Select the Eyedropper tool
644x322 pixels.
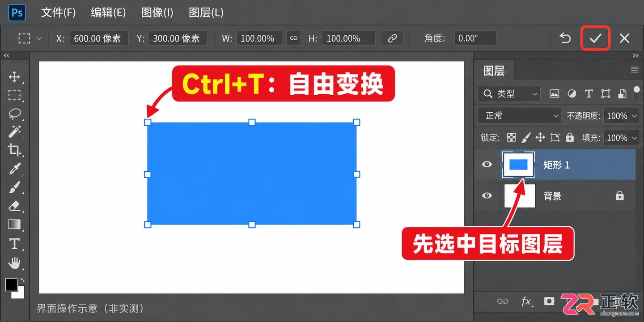pos(15,169)
